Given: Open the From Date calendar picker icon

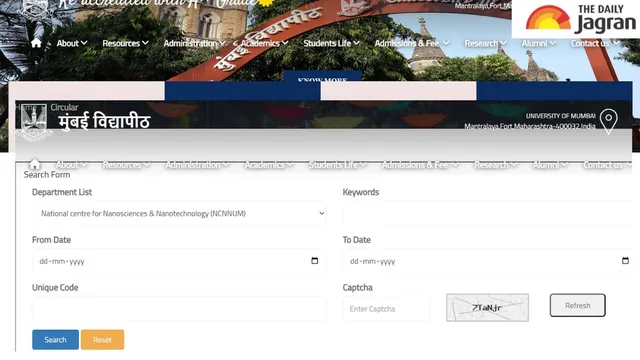Looking at the screenshot, I should 315,260.
